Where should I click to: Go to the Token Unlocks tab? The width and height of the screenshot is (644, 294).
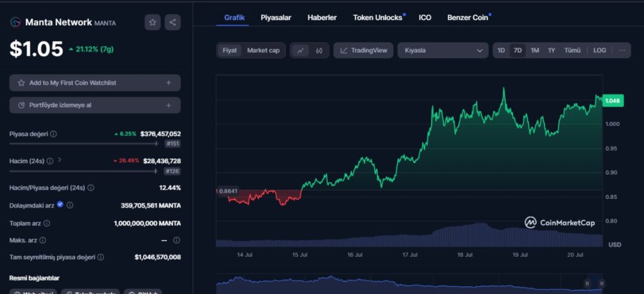pos(378,18)
